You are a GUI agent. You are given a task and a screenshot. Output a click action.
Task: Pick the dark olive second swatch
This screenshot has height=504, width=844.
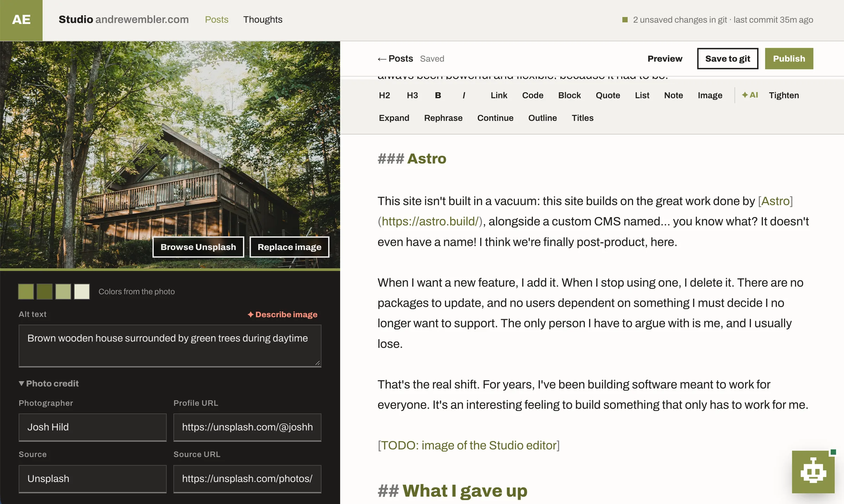click(45, 292)
